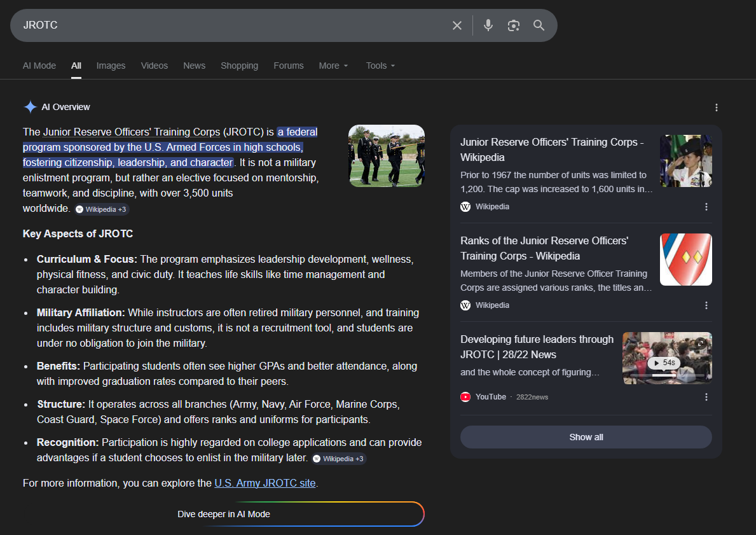Expand the More dropdown
Image resolution: width=756 pixels, height=535 pixels.
coord(333,66)
